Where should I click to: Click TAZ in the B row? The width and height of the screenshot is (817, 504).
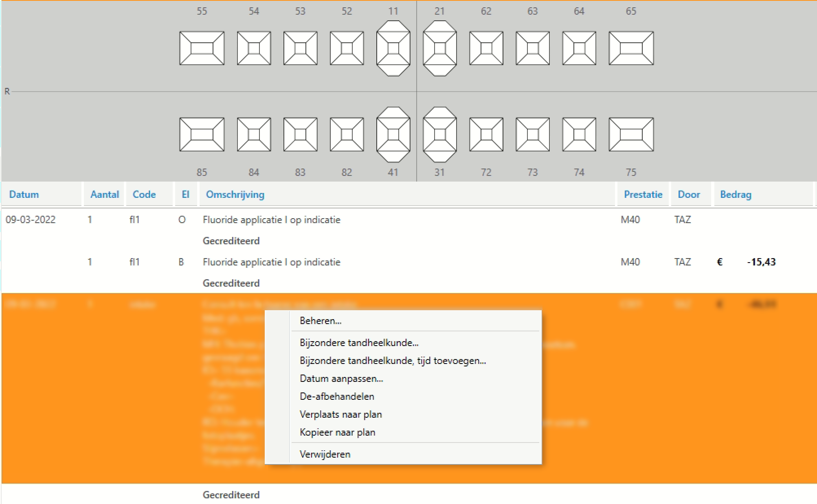point(683,262)
